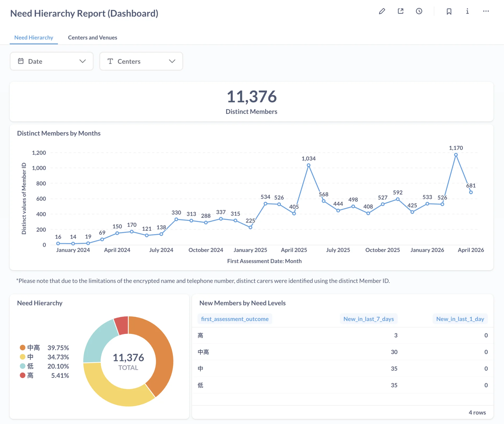Click the Need Hierarchy card title
This screenshot has width=504, height=424.
pyautogui.click(x=40, y=303)
